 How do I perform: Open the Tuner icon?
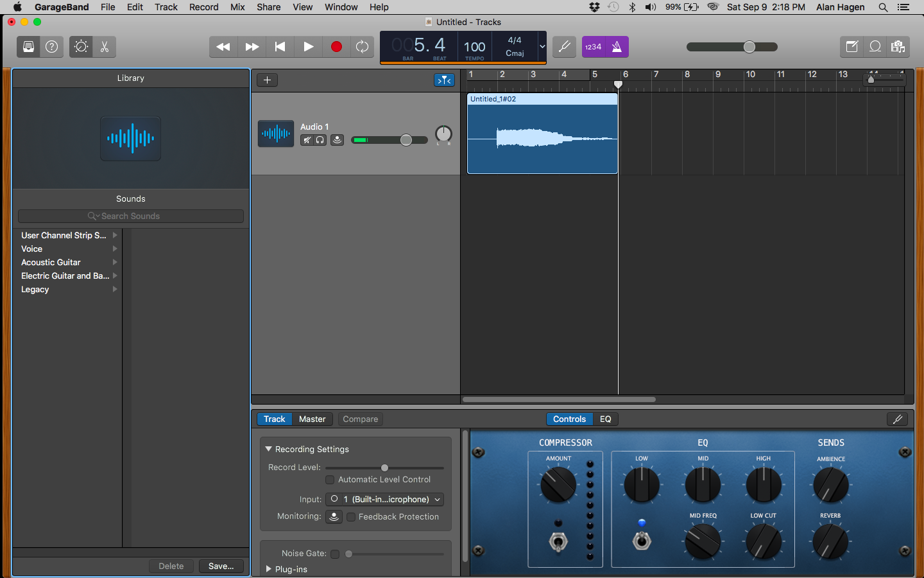tap(565, 47)
